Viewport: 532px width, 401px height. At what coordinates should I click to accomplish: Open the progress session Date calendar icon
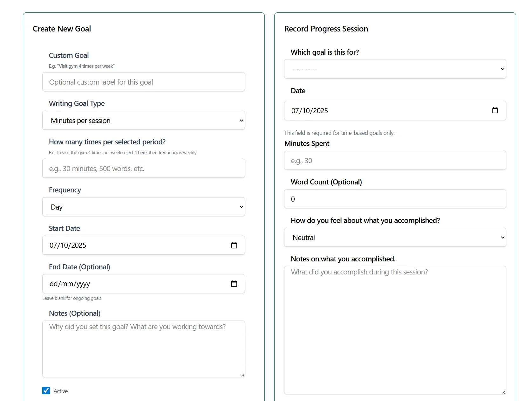495,110
